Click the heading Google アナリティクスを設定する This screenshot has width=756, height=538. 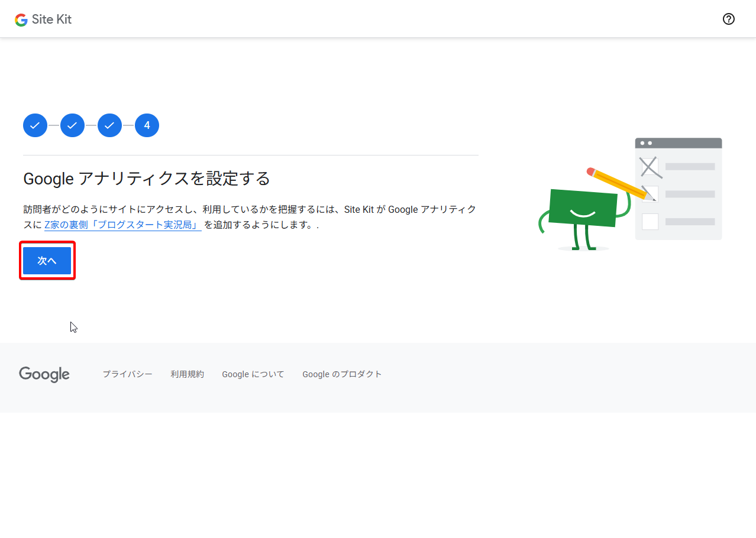click(x=147, y=179)
